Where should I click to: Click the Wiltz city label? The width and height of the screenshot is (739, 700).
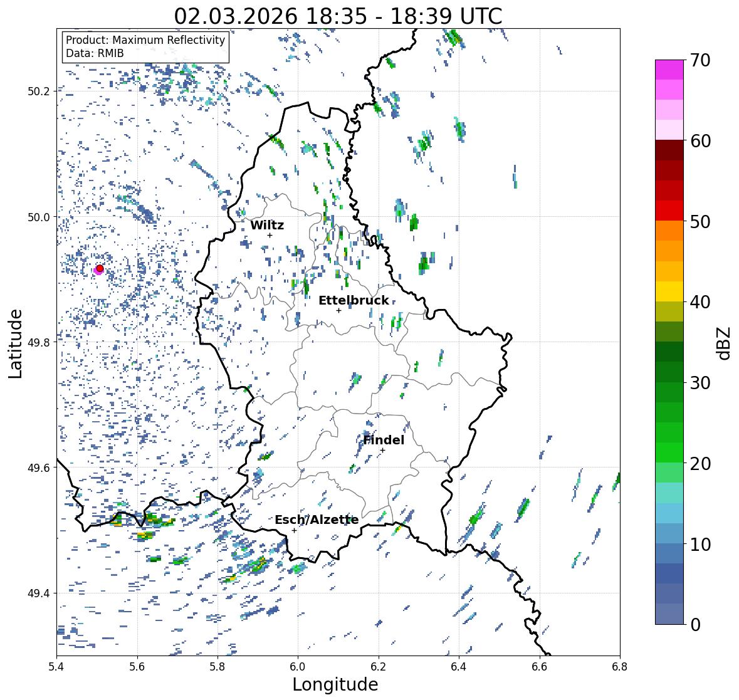pyautogui.click(x=267, y=225)
